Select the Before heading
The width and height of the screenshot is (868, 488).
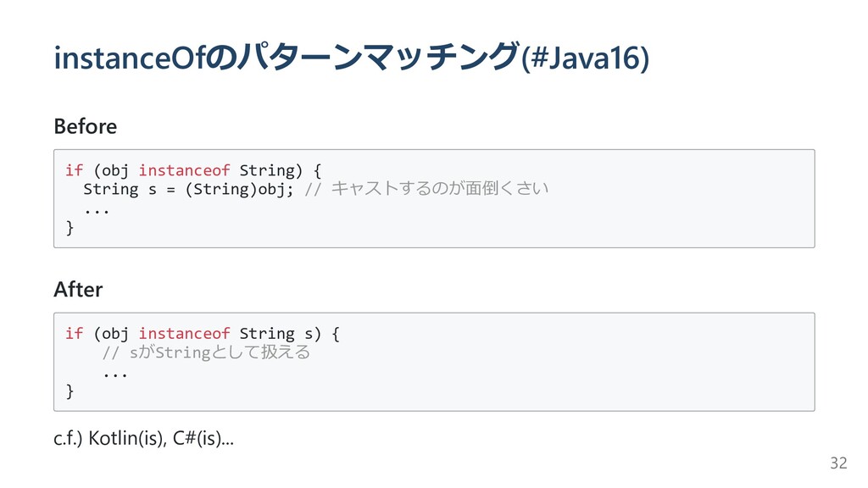pyautogui.click(x=86, y=127)
